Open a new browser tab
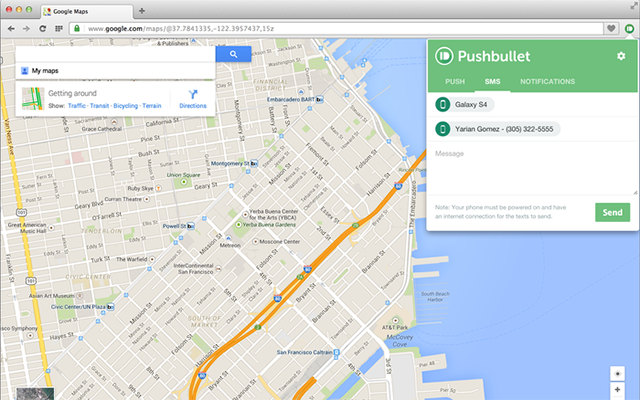640x400 pixels. coord(142,11)
